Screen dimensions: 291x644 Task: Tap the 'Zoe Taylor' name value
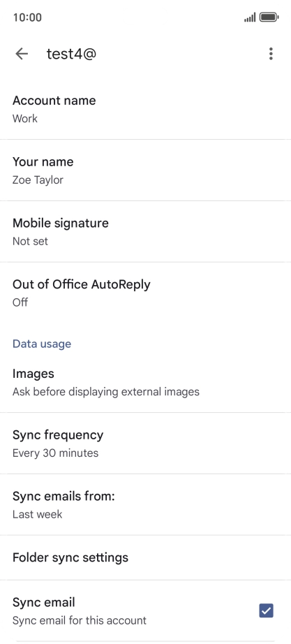coord(38,180)
